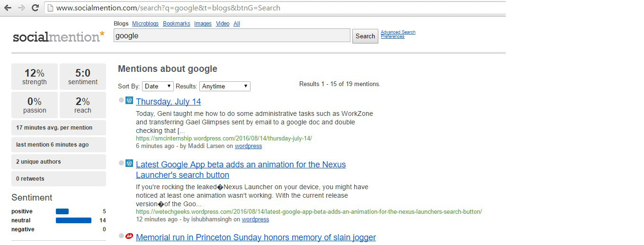Click the Sentiment section heading

pos(32,198)
